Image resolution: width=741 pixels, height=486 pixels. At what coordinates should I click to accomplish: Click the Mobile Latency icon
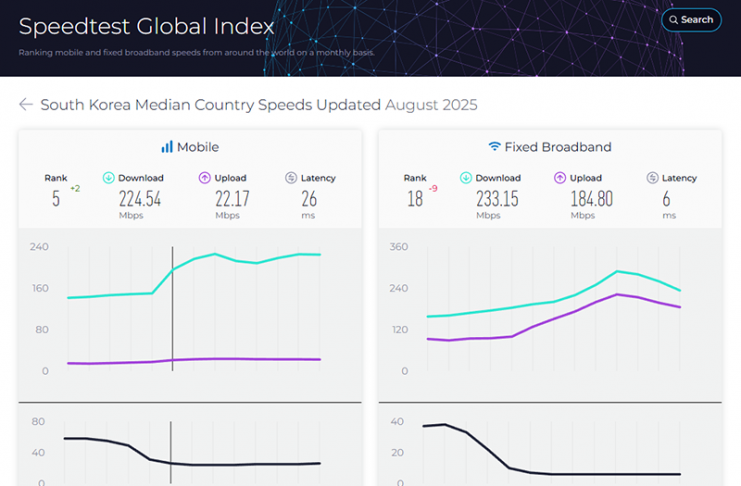coord(291,178)
